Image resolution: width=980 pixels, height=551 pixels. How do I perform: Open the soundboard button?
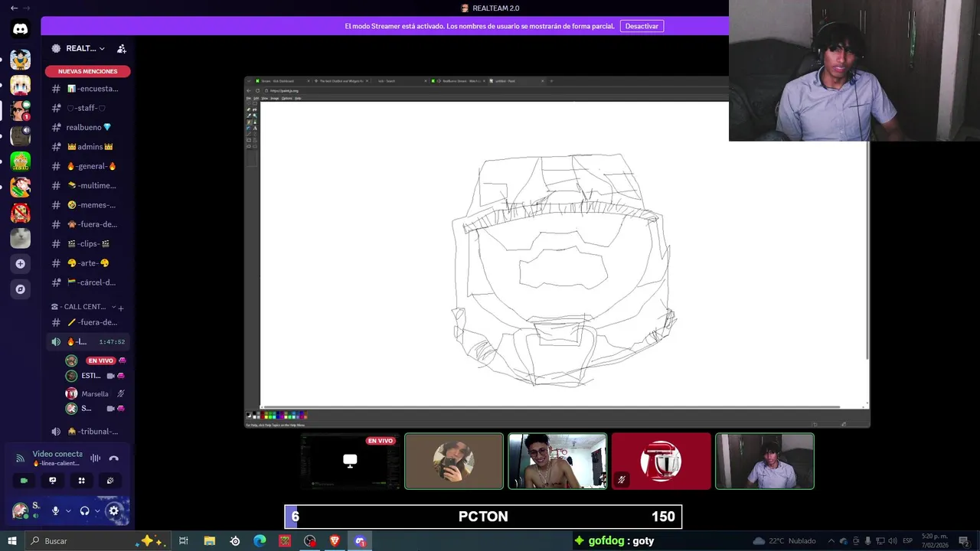pyautogui.click(x=109, y=481)
